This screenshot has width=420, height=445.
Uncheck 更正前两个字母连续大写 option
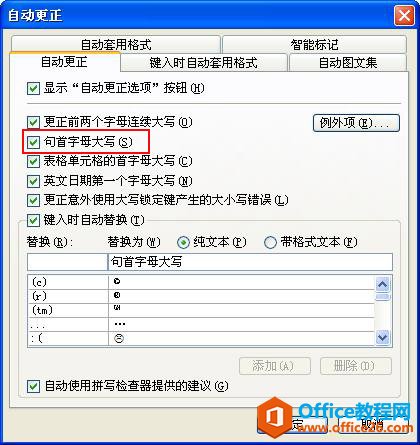point(33,122)
